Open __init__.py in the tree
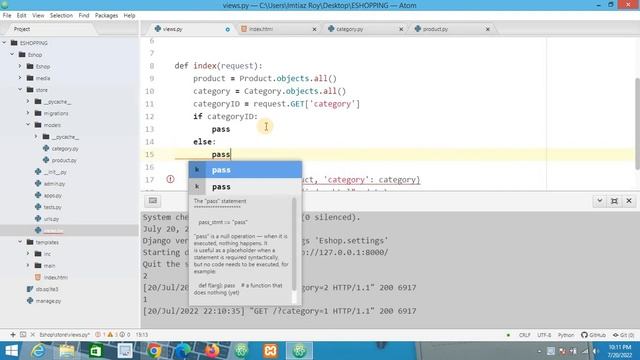The height and width of the screenshot is (360, 640). click(55, 172)
